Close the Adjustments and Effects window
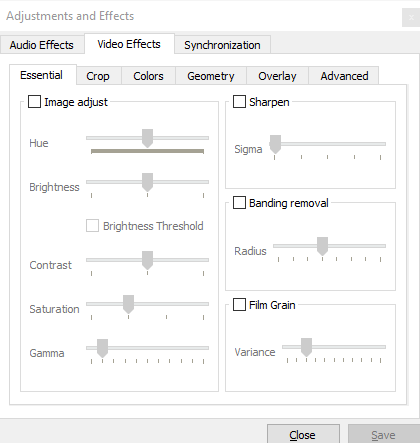The width and height of the screenshot is (420, 443). (x=411, y=18)
